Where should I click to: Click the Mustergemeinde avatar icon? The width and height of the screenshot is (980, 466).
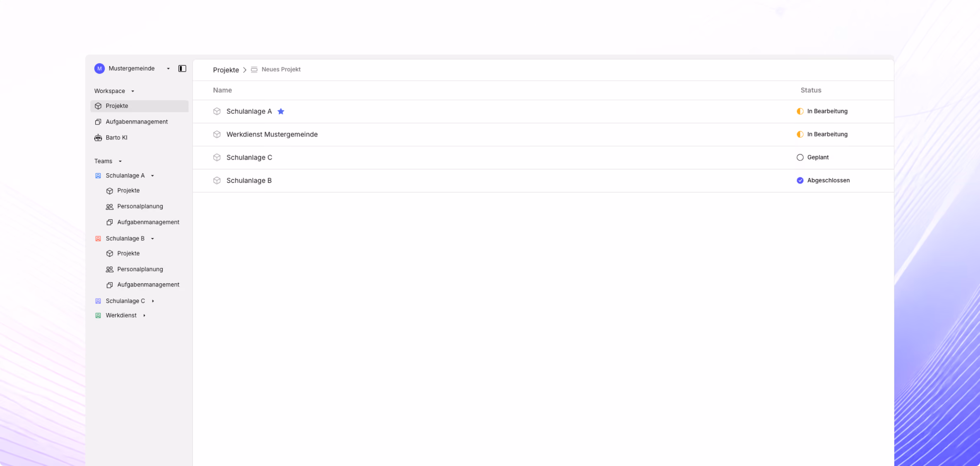point(99,69)
